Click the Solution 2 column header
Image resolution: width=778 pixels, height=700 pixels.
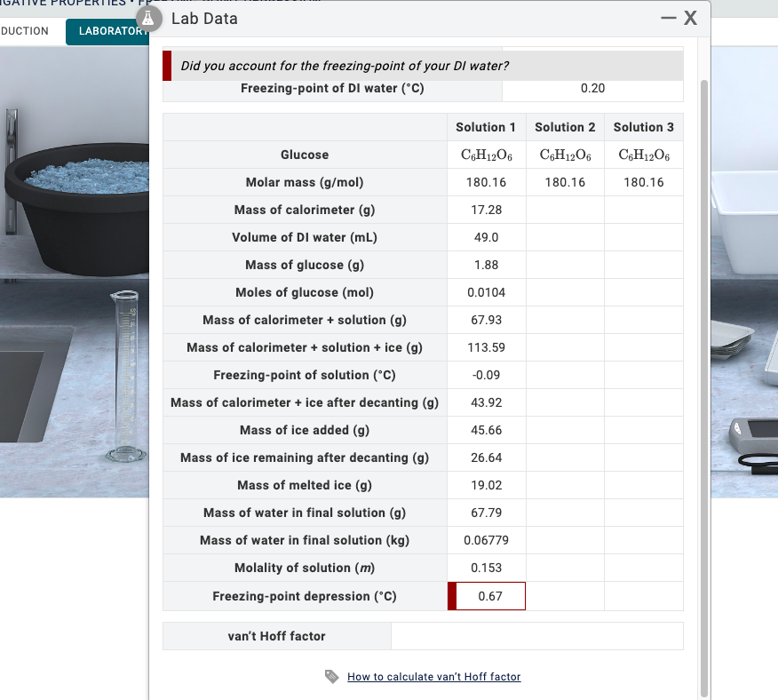[x=565, y=128]
